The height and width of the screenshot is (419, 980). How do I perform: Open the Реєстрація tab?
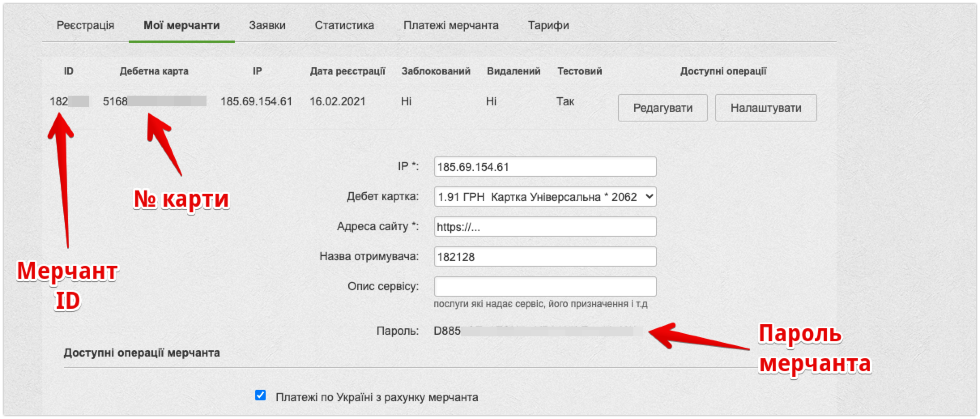tap(85, 25)
